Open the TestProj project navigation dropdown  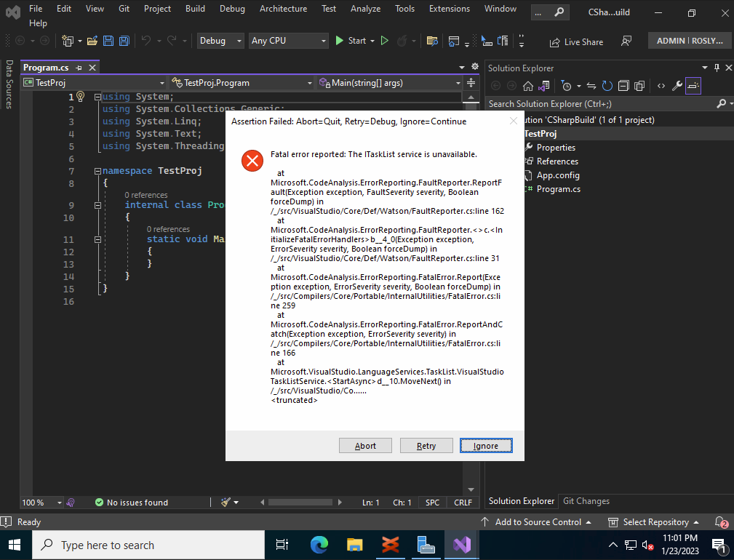coord(94,83)
